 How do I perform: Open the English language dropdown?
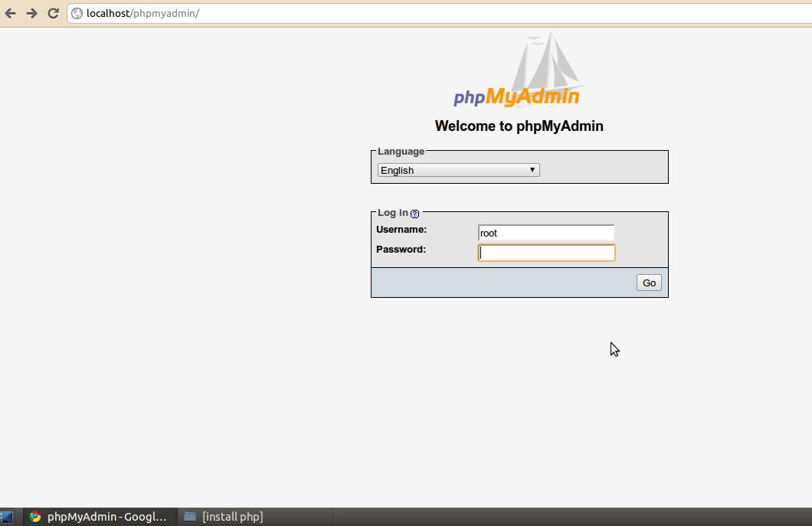pyautogui.click(x=458, y=170)
